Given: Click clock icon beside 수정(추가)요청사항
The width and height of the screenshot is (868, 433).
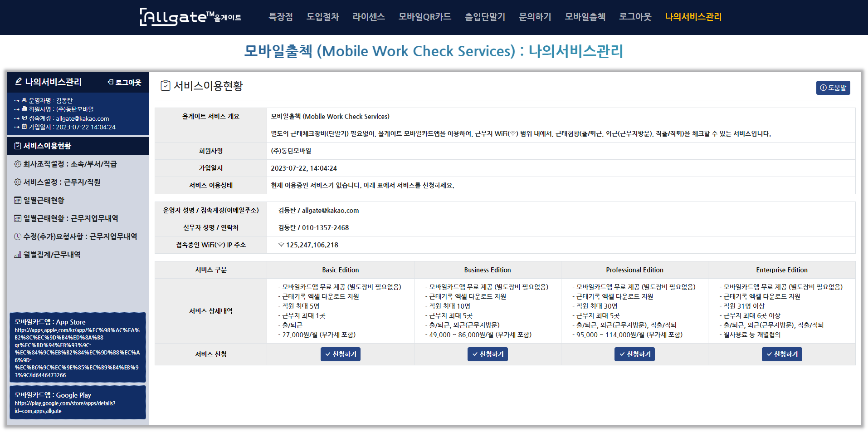Looking at the screenshot, I should (x=18, y=236).
